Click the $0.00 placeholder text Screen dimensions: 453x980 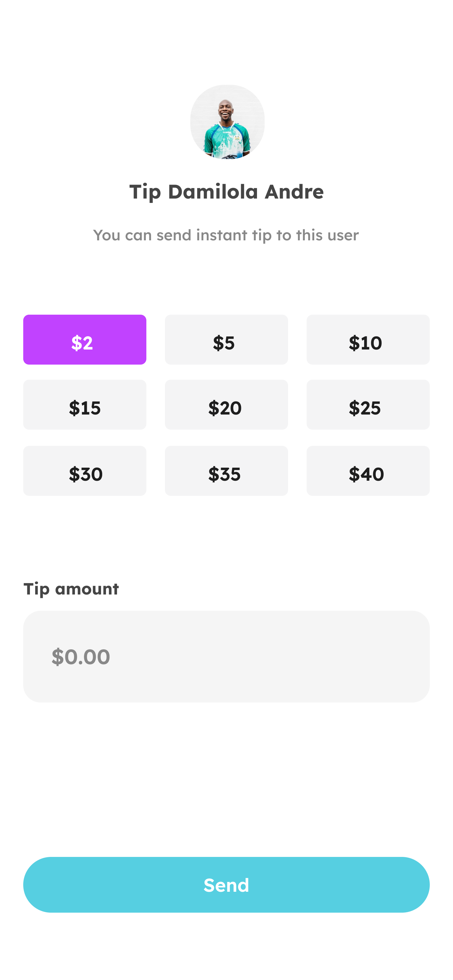click(81, 657)
